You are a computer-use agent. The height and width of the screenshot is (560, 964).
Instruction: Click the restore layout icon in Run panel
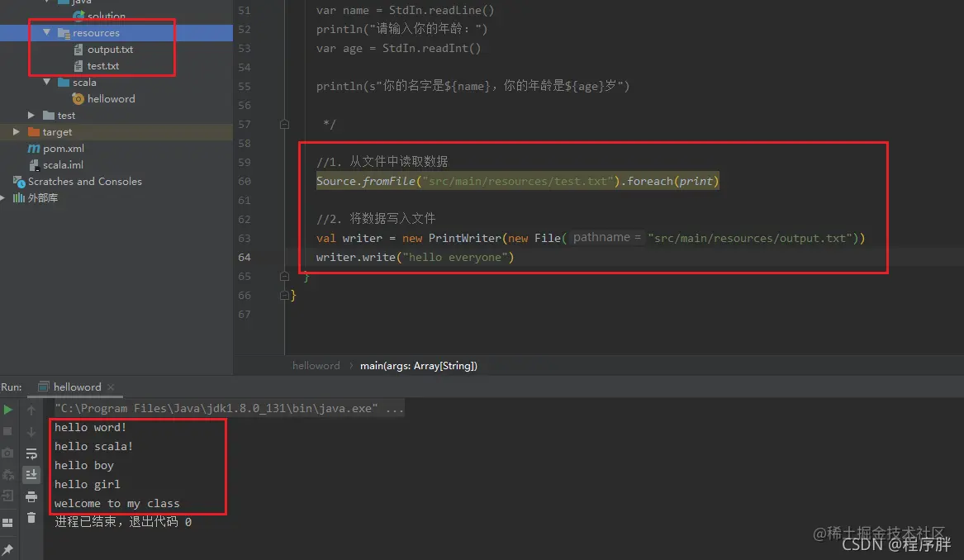click(x=8, y=523)
